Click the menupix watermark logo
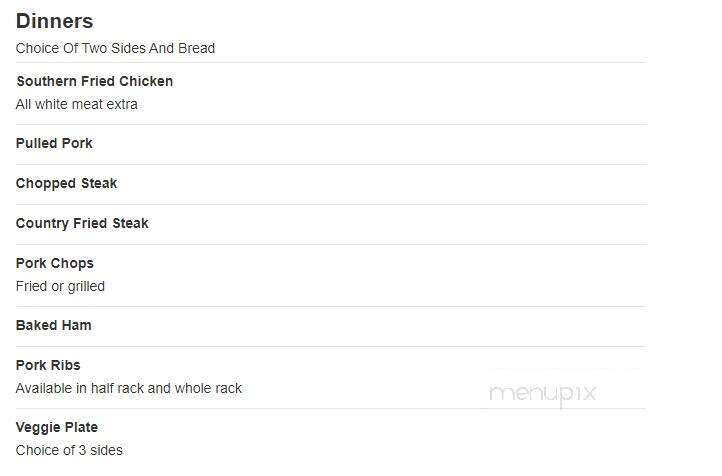 pyautogui.click(x=543, y=395)
